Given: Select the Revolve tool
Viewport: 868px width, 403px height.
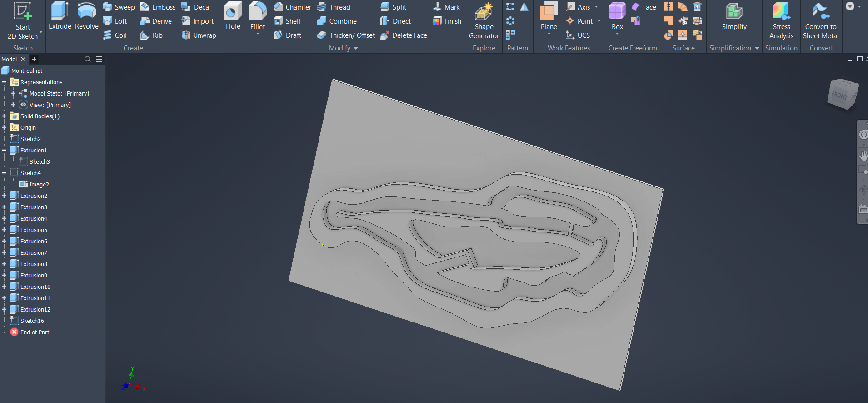Looking at the screenshot, I should click(87, 16).
